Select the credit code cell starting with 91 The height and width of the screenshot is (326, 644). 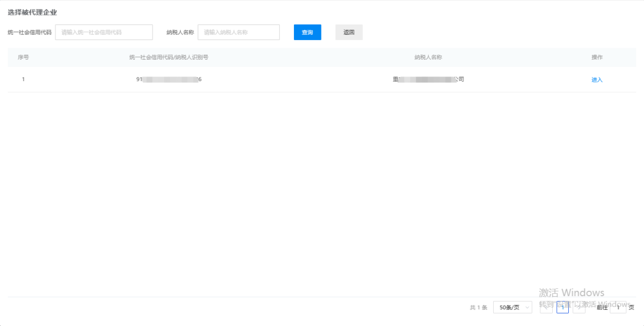[x=169, y=79]
